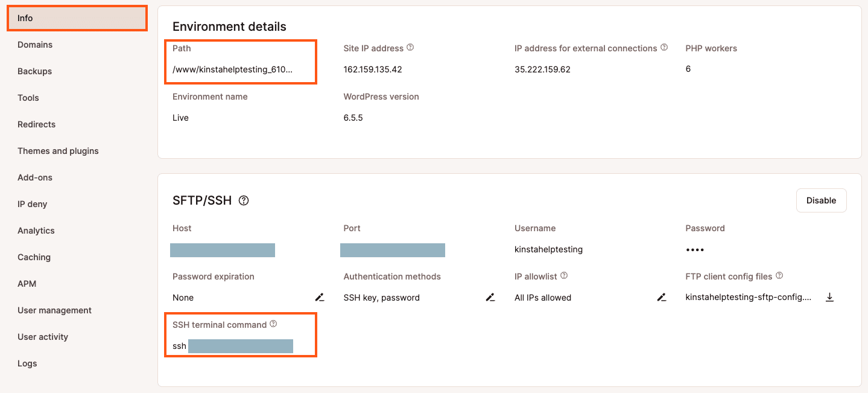Select Domains in the sidebar
Screen dimensions: 868x393
34,45
